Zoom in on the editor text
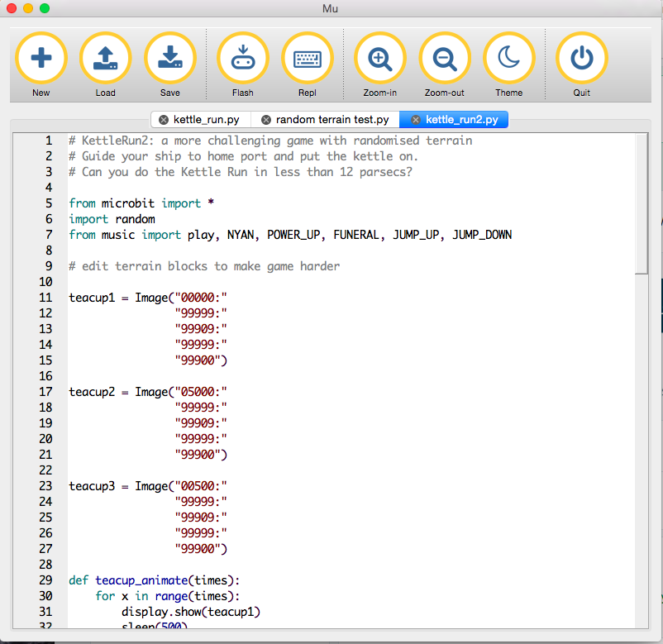663x644 pixels. (379, 58)
